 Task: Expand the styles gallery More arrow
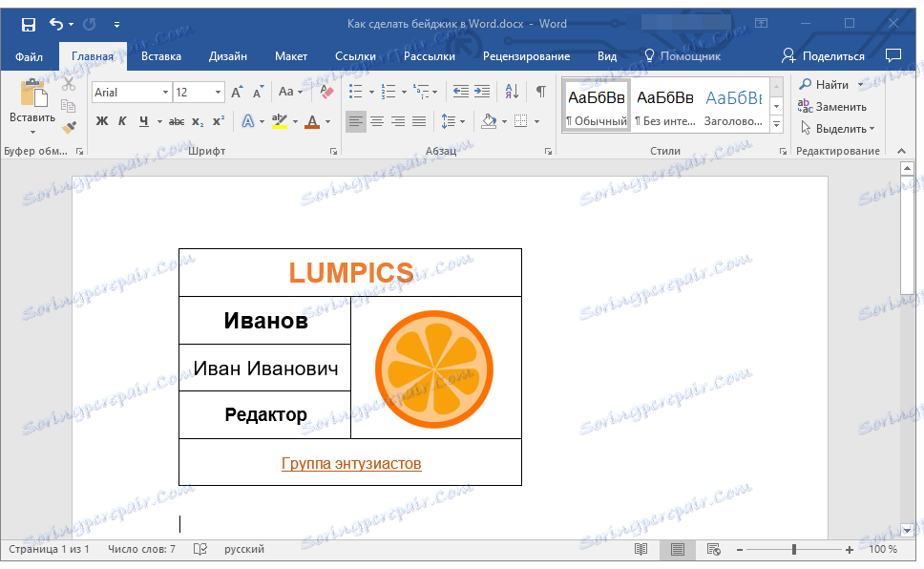(x=777, y=124)
